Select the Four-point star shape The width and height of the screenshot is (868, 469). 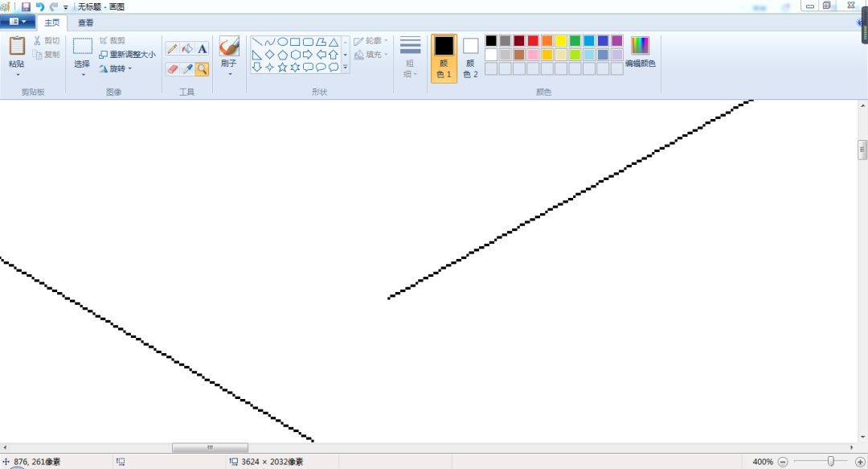pos(269,67)
